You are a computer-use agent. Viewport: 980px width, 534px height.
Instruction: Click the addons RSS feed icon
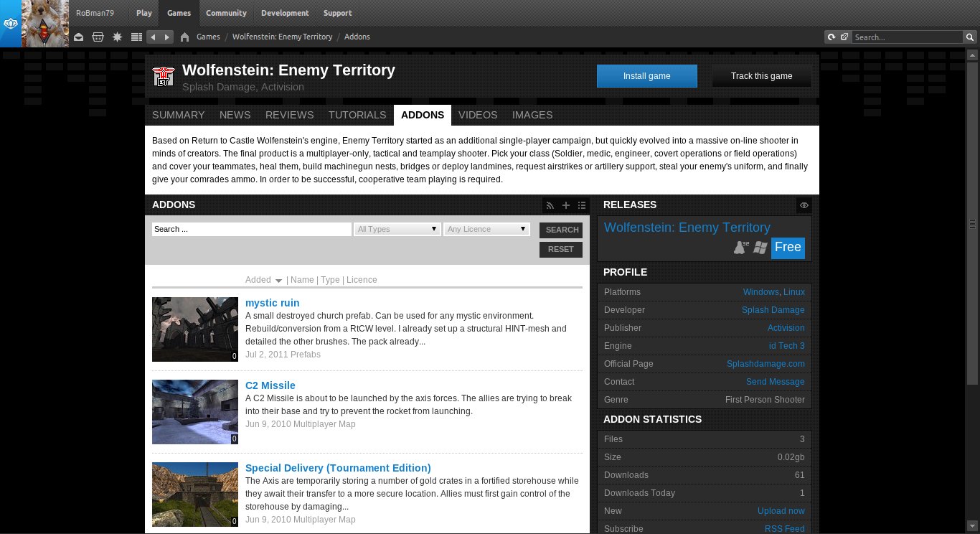click(x=550, y=205)
